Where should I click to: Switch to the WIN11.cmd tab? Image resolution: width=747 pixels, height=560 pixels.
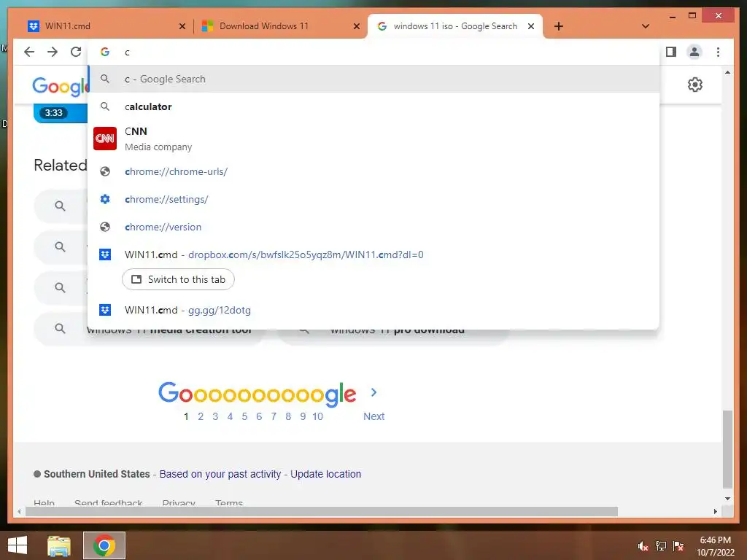[x=105, y=26]
